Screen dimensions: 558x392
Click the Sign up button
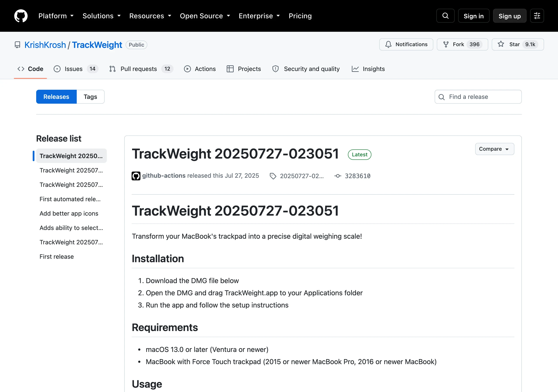[x=509, y=16]
